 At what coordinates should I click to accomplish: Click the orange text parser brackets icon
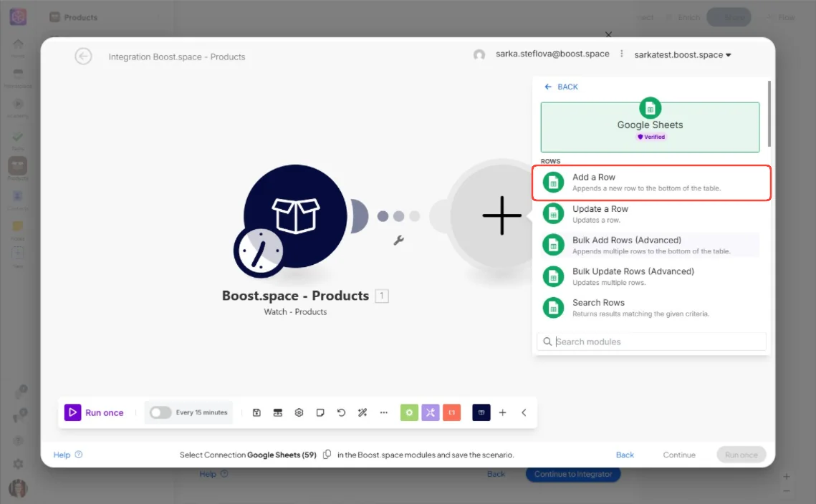[x=452, y=412]
